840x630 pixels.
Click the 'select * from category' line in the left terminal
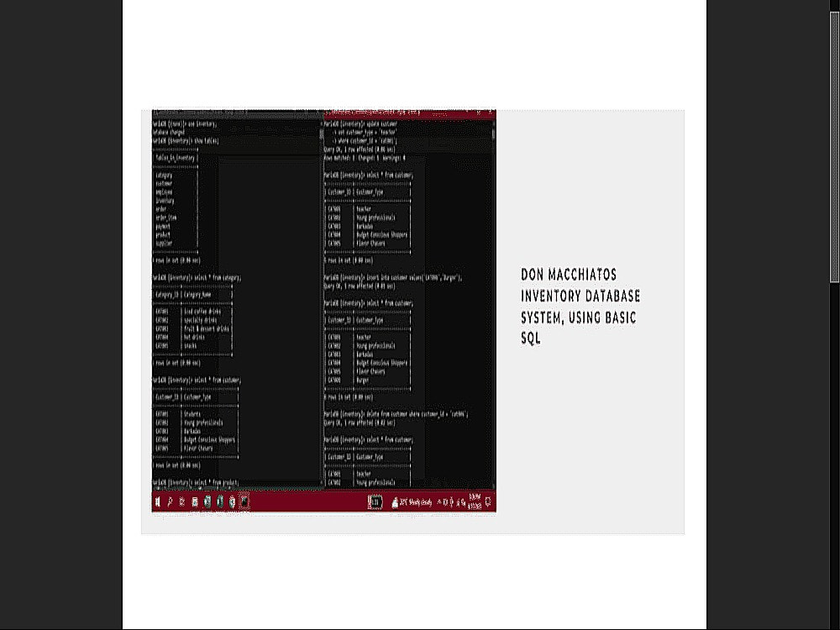(x=197, y=278)
